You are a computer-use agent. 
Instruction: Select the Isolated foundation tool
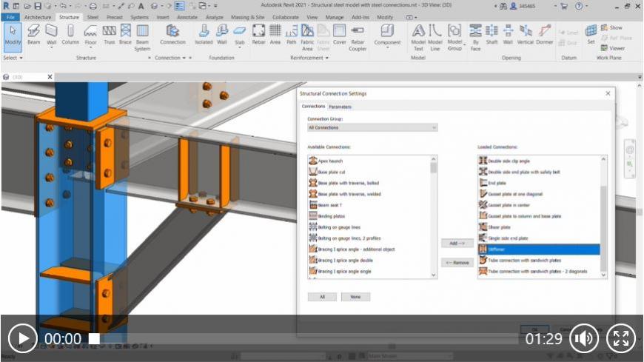coord(204,35)
